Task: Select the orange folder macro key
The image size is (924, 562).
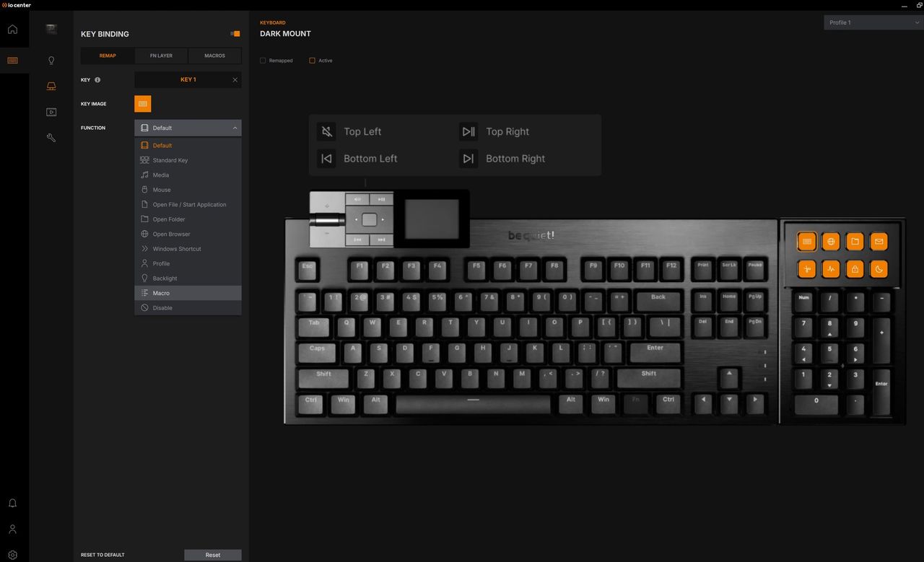Action: point(855,242)
